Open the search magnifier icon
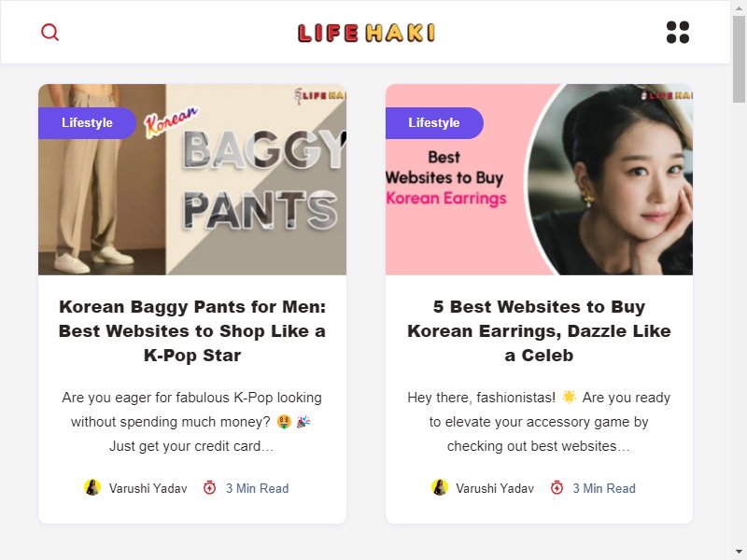This screenshot has width=747, height=560. coord(49,33)
